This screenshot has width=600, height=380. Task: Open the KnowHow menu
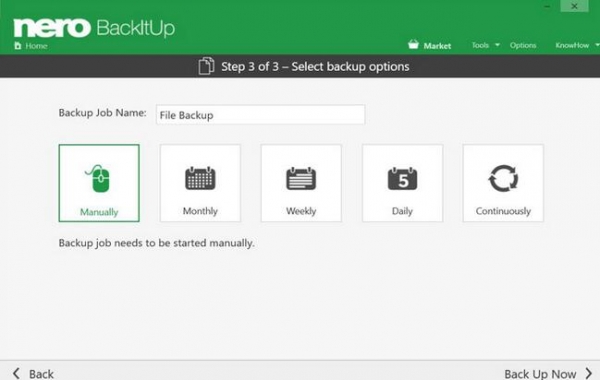tap(572, 45)
